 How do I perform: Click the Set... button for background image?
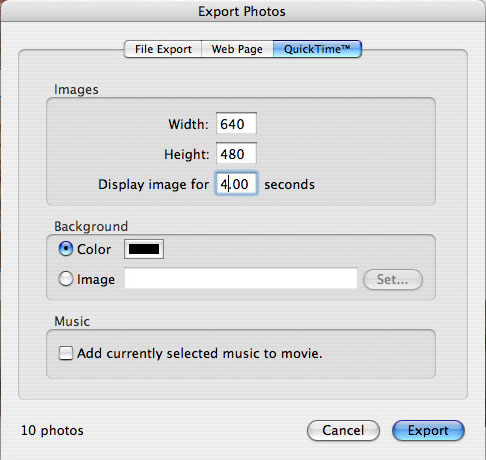click(393, 279)
